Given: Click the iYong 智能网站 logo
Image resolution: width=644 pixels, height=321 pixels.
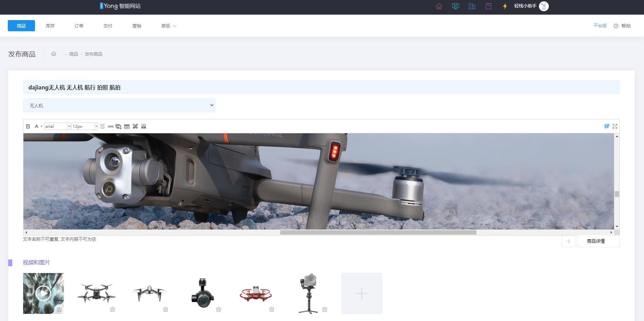Looking at the screenshot, I should [x=120, y=6].
